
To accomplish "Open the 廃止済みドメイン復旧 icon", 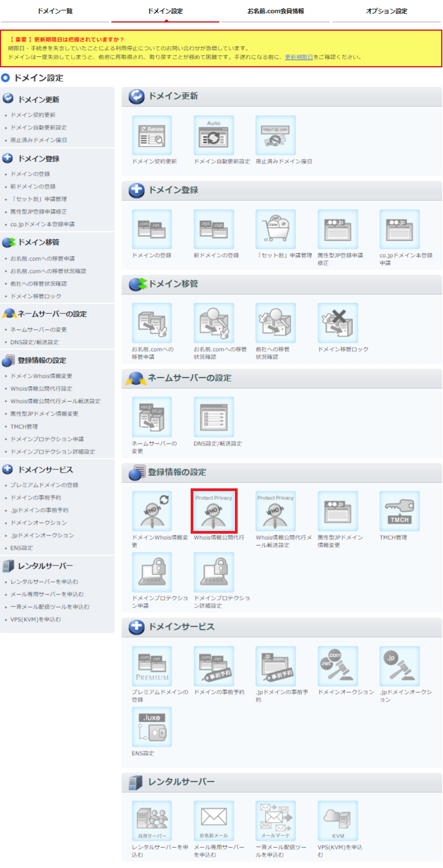I will tap(276, 135).
